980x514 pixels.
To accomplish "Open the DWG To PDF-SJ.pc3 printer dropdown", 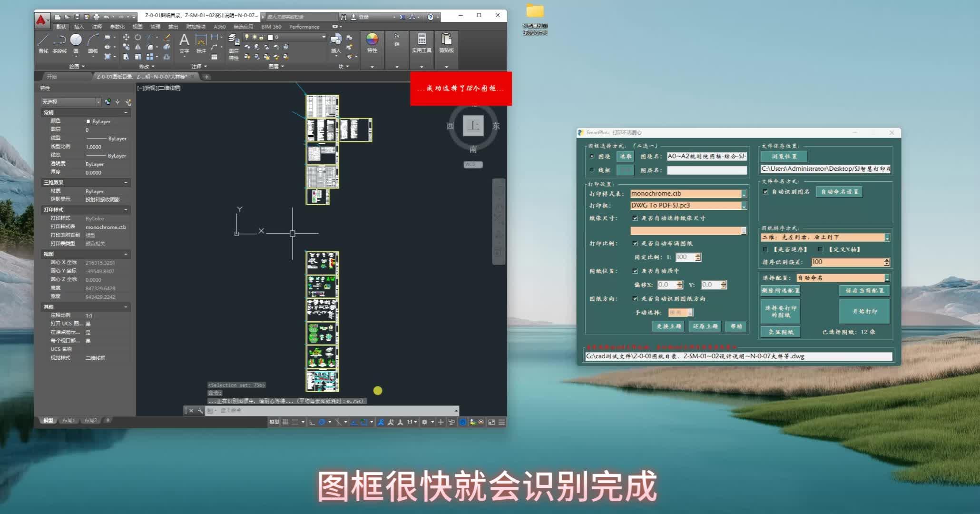I will click(744, 206).
